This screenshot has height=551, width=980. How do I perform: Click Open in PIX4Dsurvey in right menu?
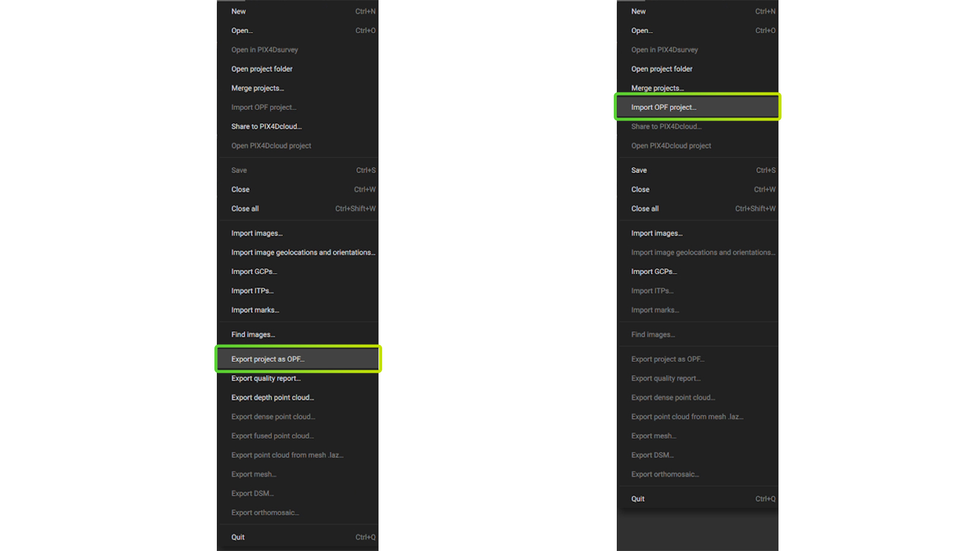click(x=698, y=50)
